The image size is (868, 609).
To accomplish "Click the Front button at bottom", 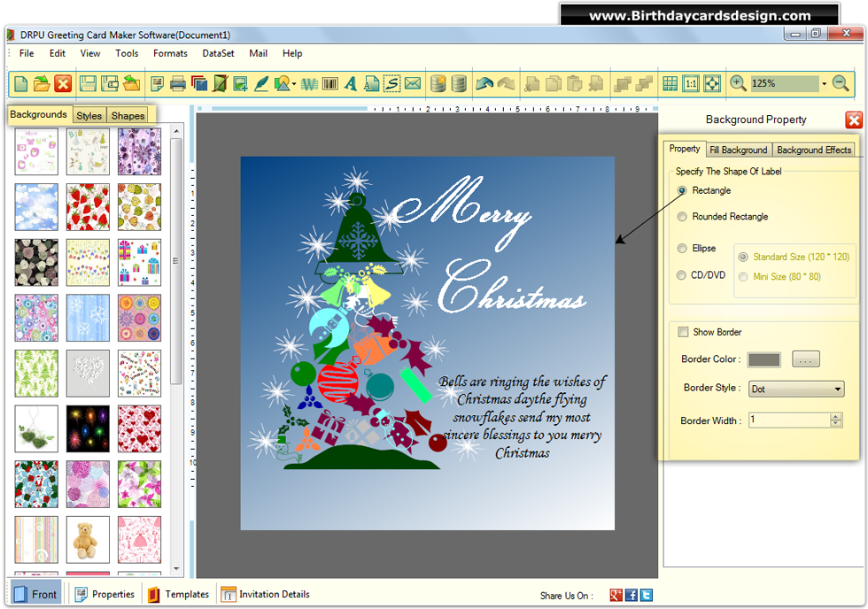I will coord(35,594).
